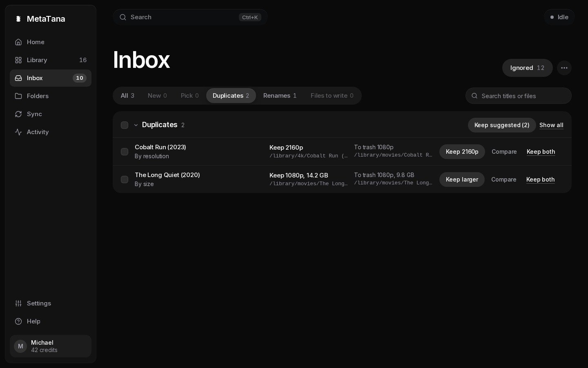Switch to the All tab

(x=127, y=96)
